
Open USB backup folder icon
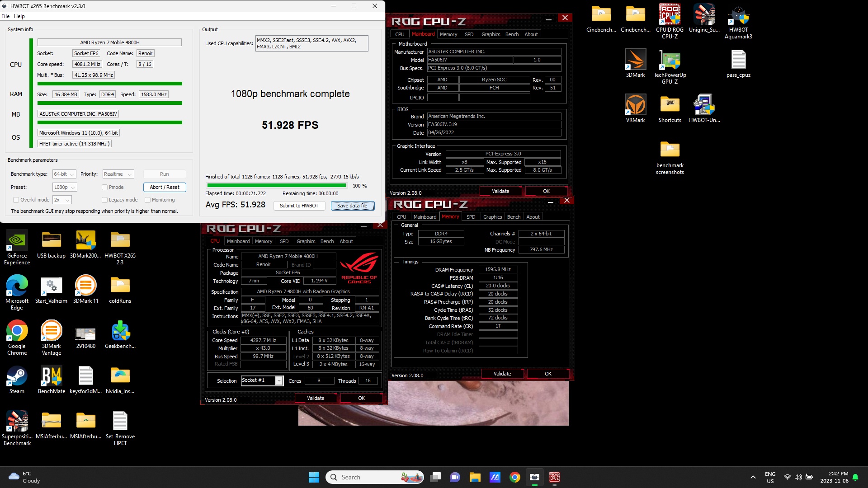coord(51,244)
